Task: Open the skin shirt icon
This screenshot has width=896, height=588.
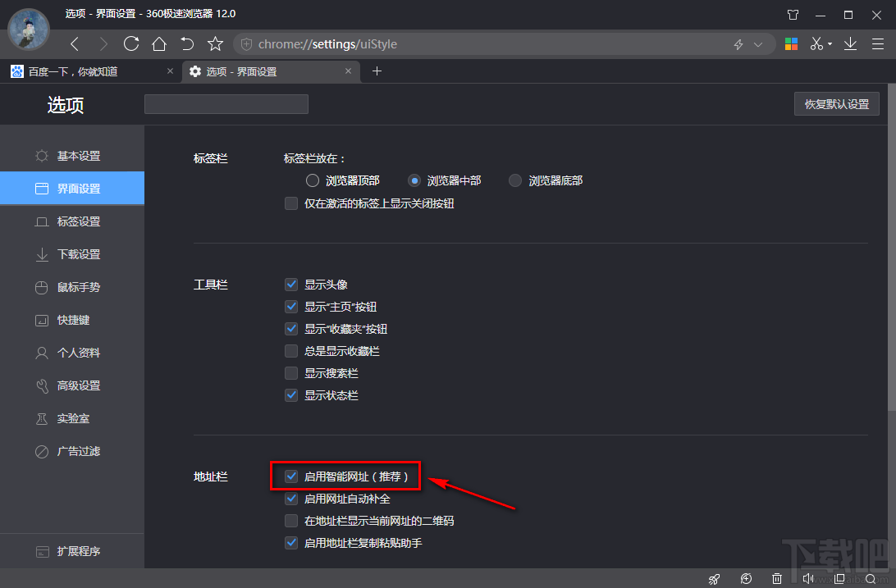Action: tap(793, 15)
